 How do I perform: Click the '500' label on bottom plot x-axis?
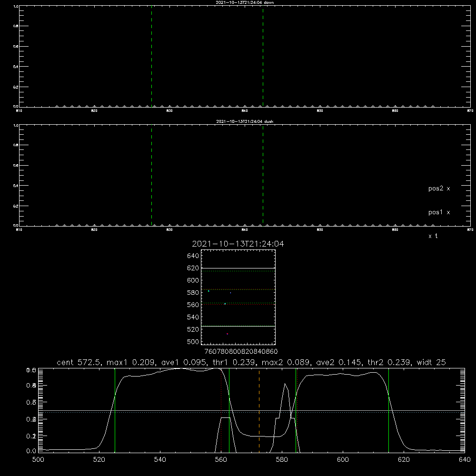38,460
